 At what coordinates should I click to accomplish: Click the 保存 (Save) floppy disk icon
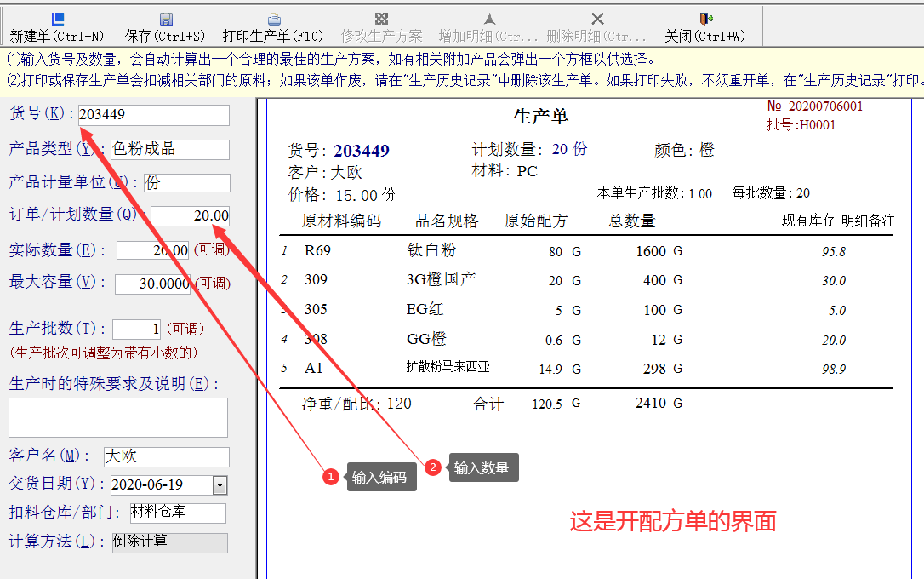tap(166, 19)
